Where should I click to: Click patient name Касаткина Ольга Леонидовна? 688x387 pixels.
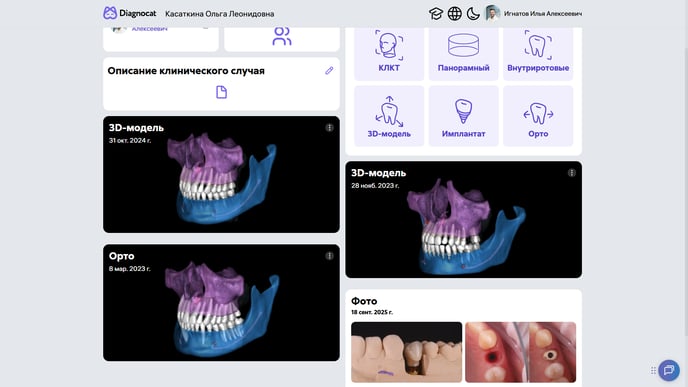coord(219,14)
